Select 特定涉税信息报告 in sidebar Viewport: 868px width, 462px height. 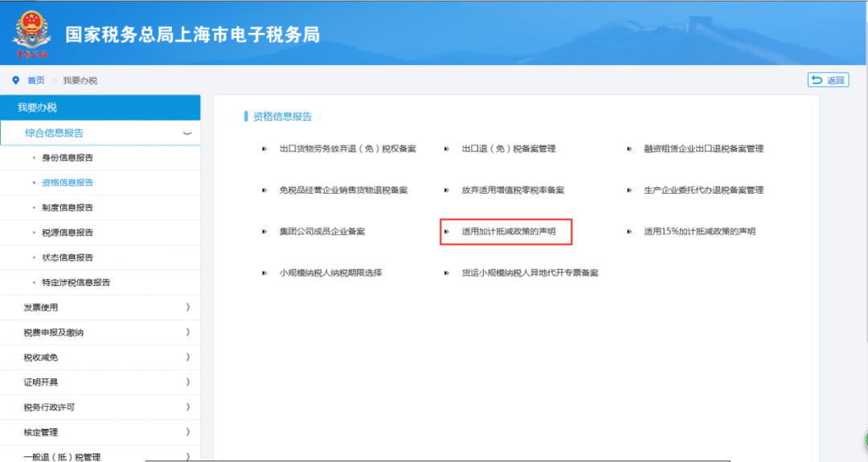76,282
